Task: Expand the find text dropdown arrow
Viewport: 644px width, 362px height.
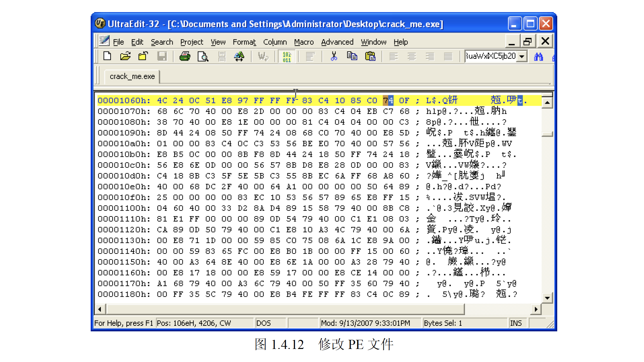Action: click(522, 56)
